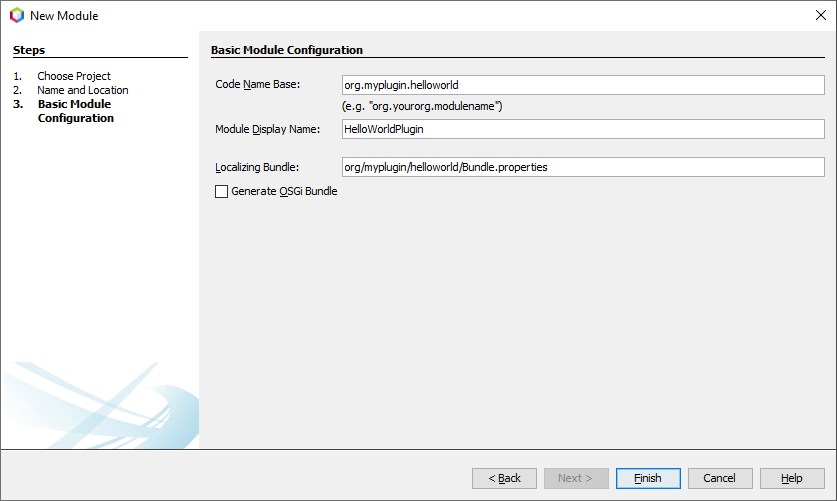837x501 pixels.
Task: Click inside the Code Name Base field
Action: (582, 86)
